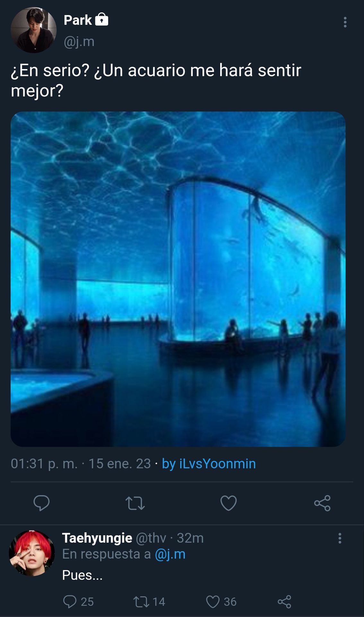Viewport: 364px width, 617px height.
Task: View the aquarium photo full screen
Action: coord(178,279)
